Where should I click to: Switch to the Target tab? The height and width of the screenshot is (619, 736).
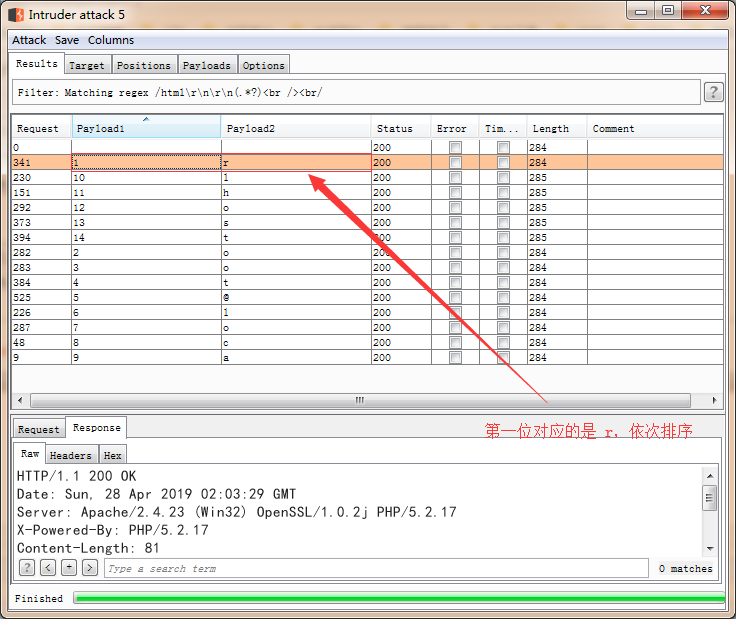87,65
